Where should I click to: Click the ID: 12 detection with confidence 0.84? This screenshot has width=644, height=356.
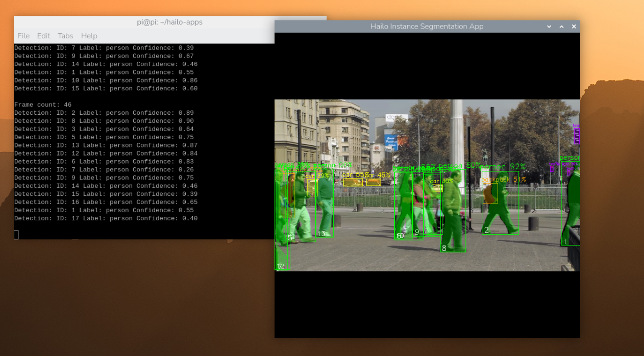coord(106,154)
